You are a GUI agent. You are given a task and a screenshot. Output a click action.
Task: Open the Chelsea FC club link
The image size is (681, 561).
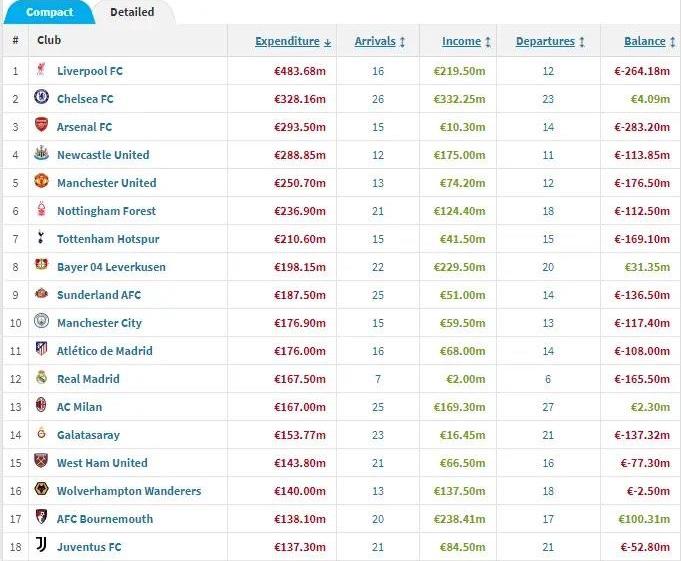click(85, 99)
